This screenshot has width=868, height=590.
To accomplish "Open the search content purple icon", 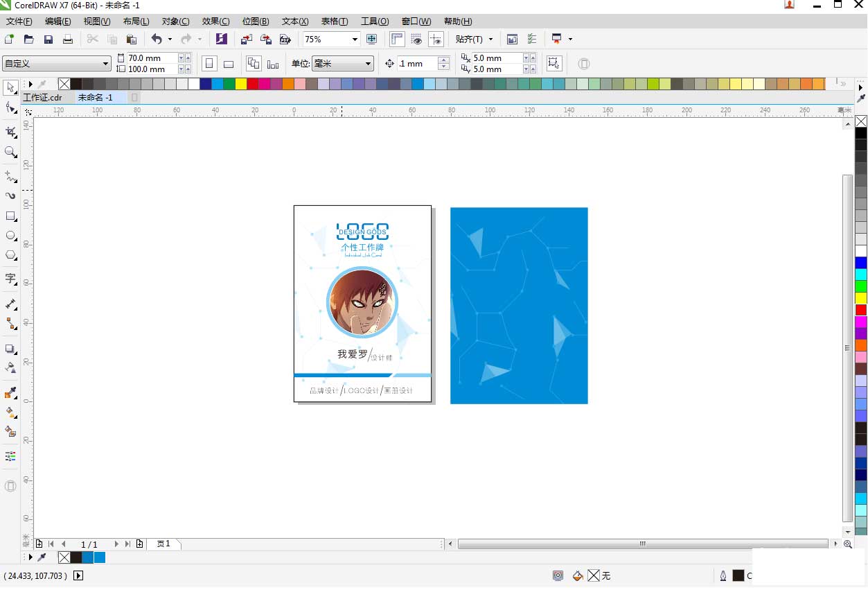I will [x=221, y=40].
